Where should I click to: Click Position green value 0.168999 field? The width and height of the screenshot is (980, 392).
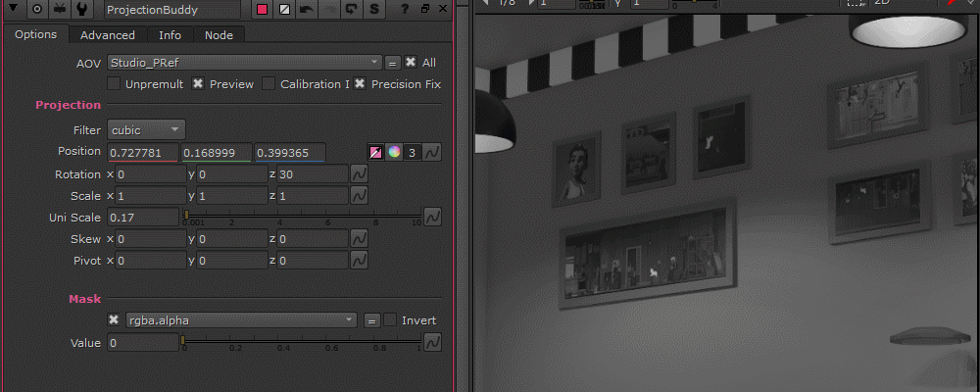coord(217,153)
